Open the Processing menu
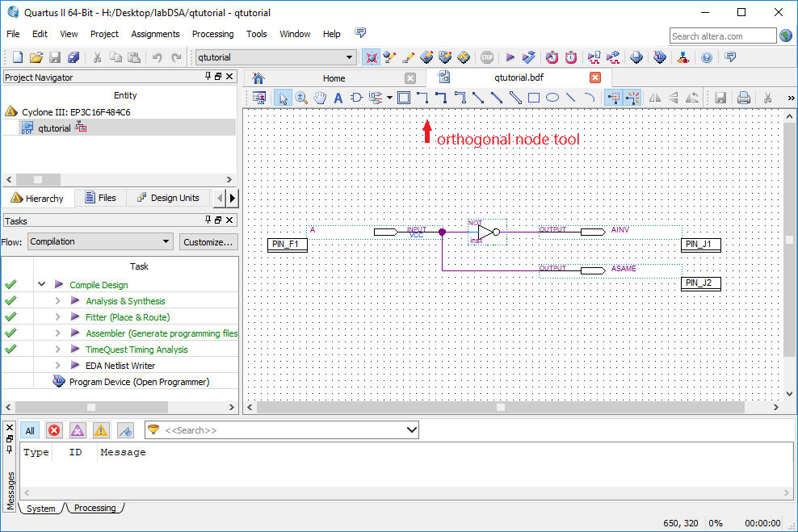798x532 pixels. [x=212, y=34]
